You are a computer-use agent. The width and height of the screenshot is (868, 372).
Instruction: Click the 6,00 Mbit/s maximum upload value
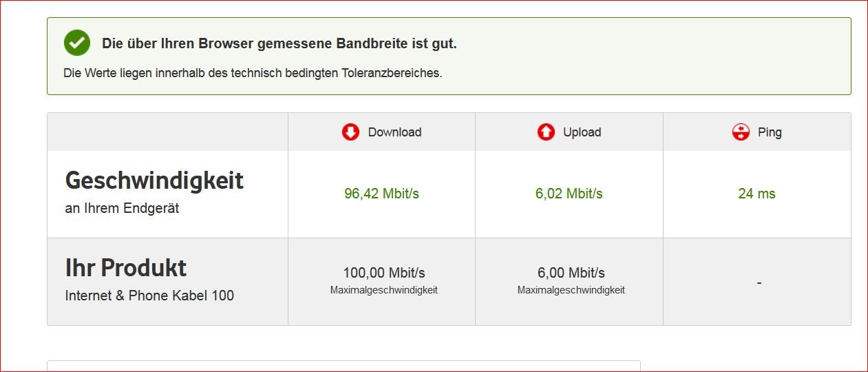571,273
